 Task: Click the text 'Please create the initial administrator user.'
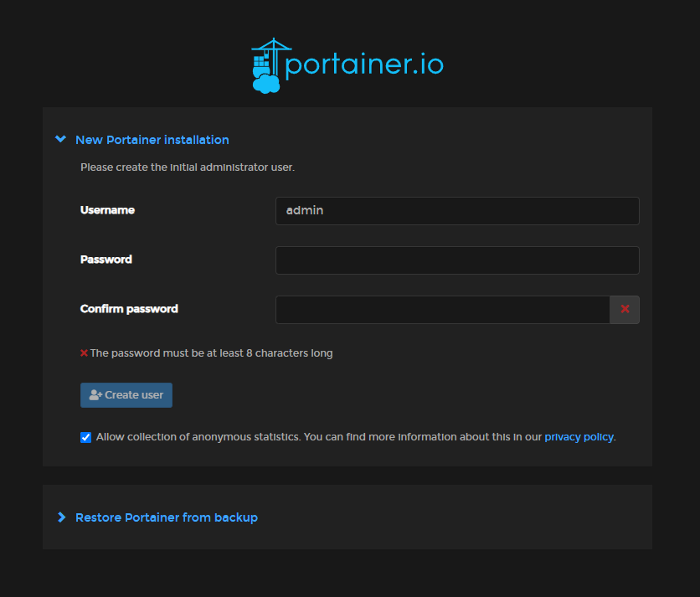(188, 167)
